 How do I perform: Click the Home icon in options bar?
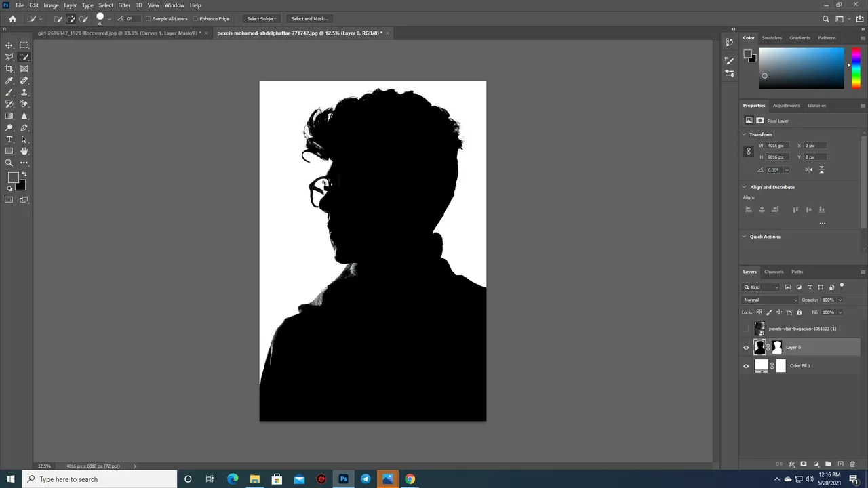[12, 19]
